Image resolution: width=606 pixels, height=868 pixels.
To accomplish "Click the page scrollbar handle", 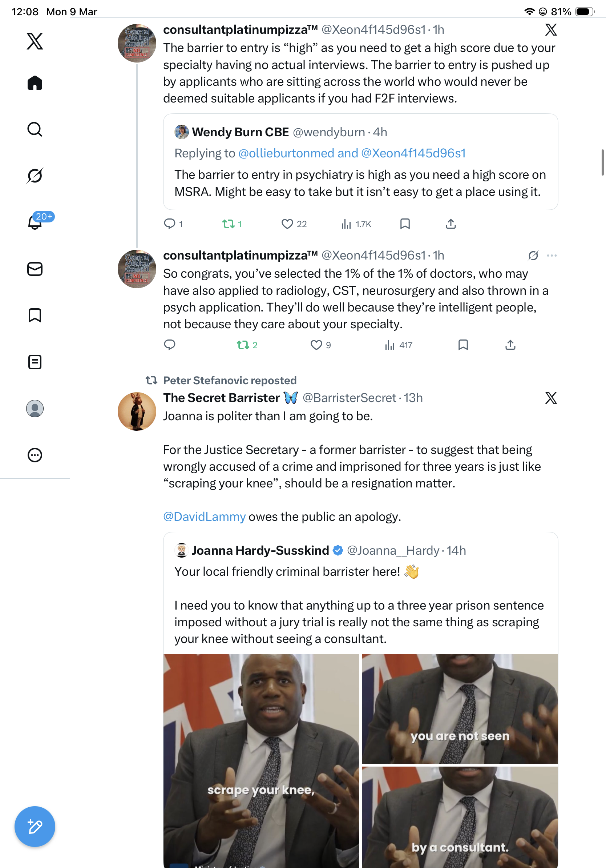I will click(603, 162).
